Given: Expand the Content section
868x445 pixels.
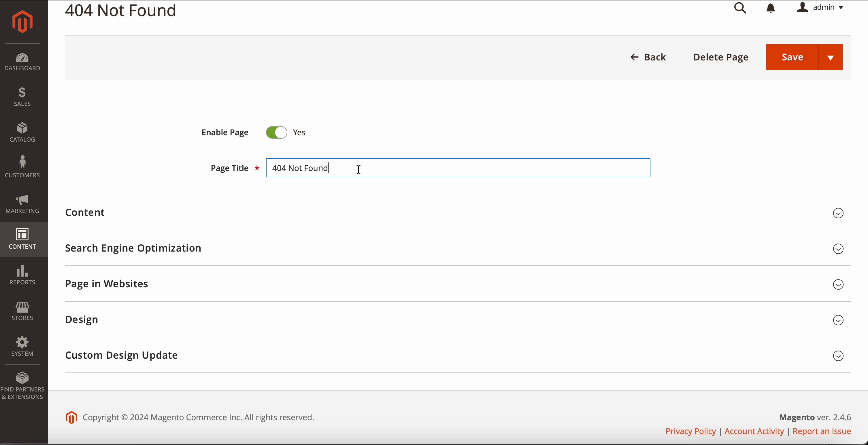Looking at the screenshot, I should tap(838, 213).
